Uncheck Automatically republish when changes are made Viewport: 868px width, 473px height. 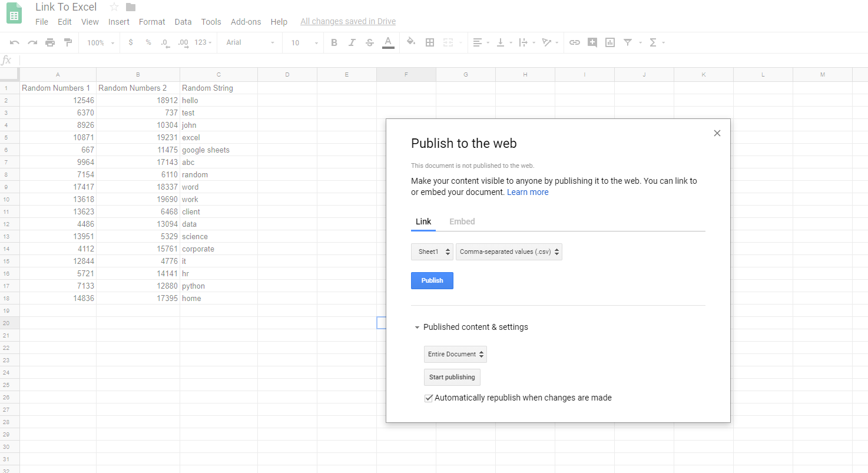(429, 398)
